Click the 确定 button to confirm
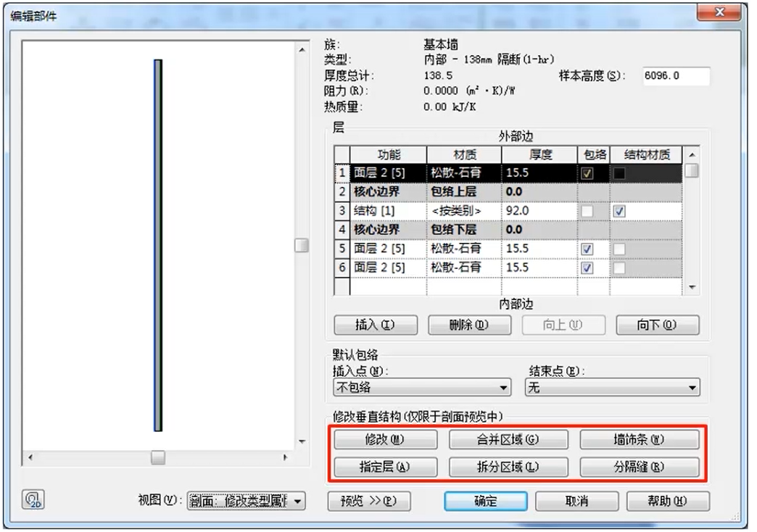 click(x=485, y=501)
